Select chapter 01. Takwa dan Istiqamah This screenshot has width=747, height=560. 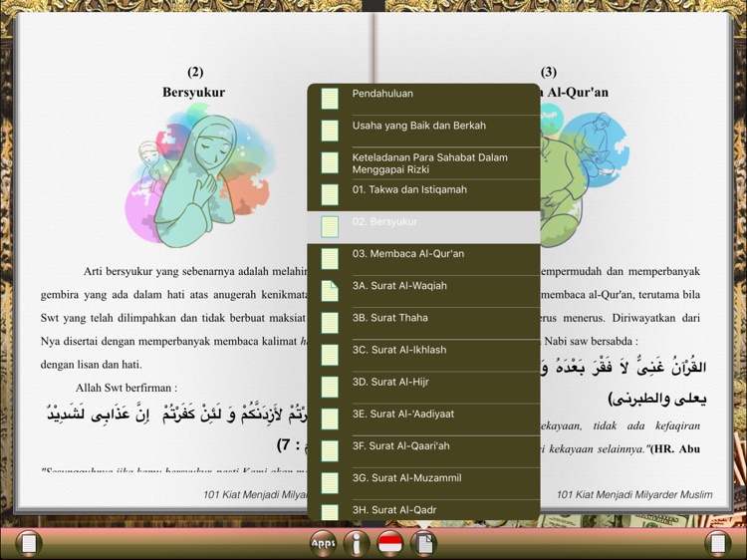pos(423,195)
